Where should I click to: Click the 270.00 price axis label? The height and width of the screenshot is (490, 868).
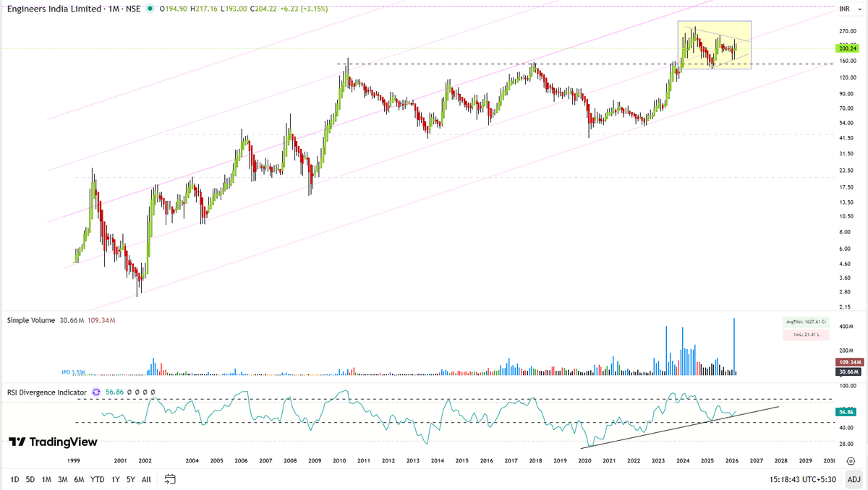[x=848, y=32]
